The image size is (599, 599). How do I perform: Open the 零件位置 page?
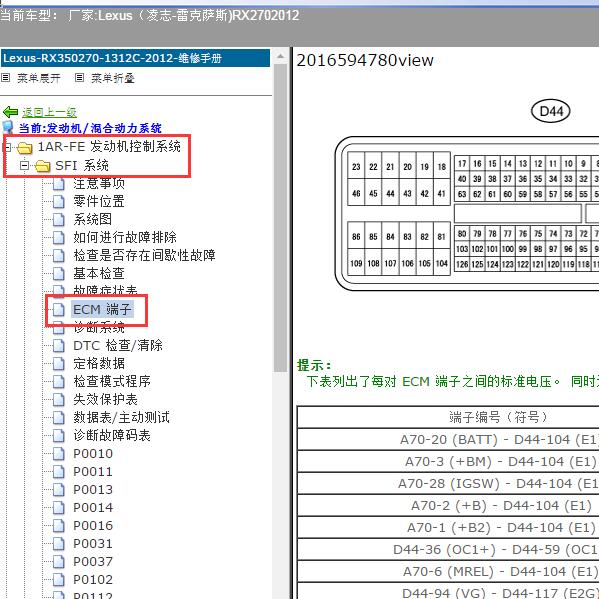coord(99,201)
